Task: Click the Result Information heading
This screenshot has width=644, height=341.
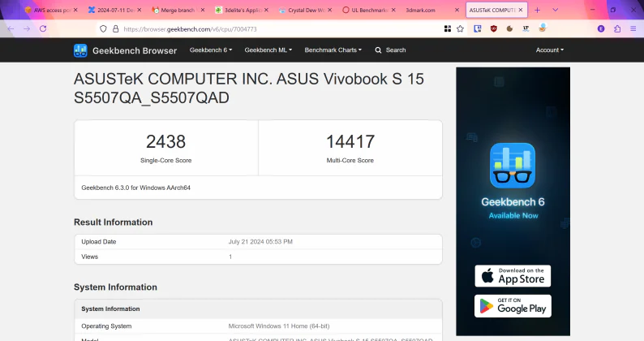Action: coord(114,222)
